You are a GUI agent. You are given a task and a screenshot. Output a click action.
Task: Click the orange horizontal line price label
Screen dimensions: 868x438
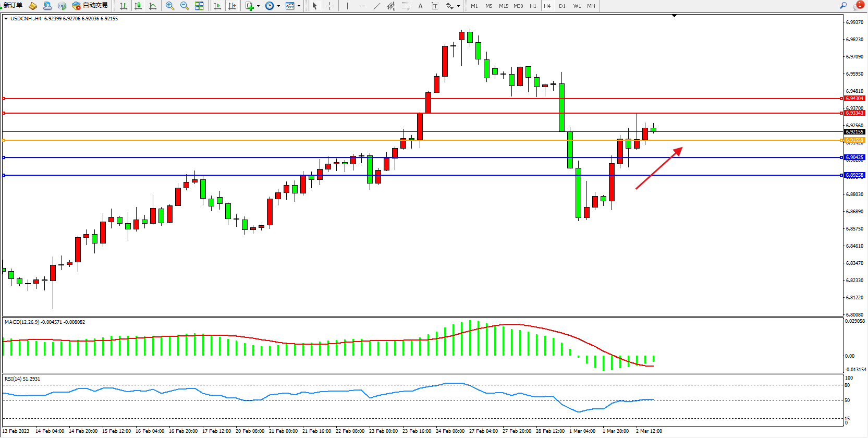point(854,140)
